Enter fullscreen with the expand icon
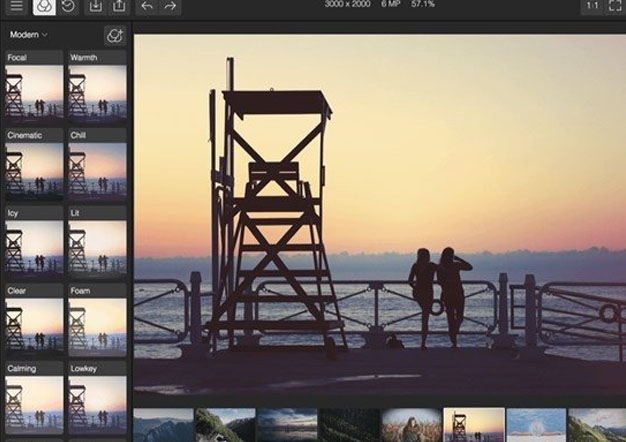Viewport: 626px width, 442px height. click(615, 6)
